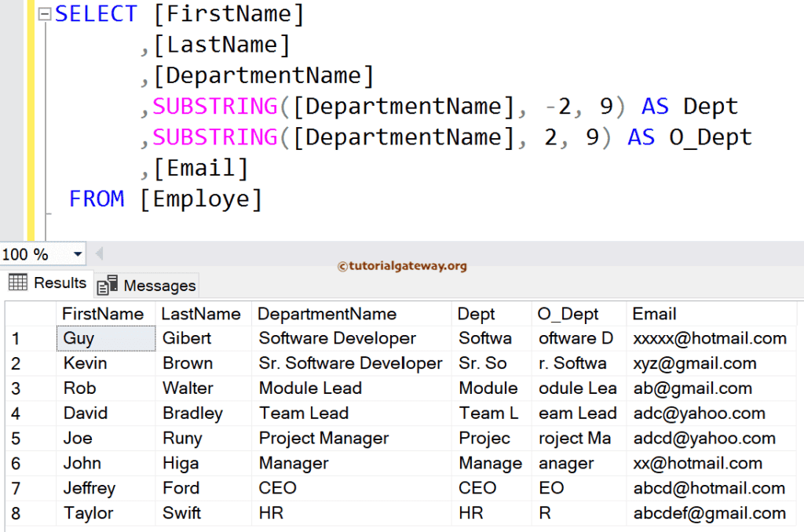Click the left scroll arrow beside zoom control
The width and height of the screenshot is (804, 532).
point(99,253)
